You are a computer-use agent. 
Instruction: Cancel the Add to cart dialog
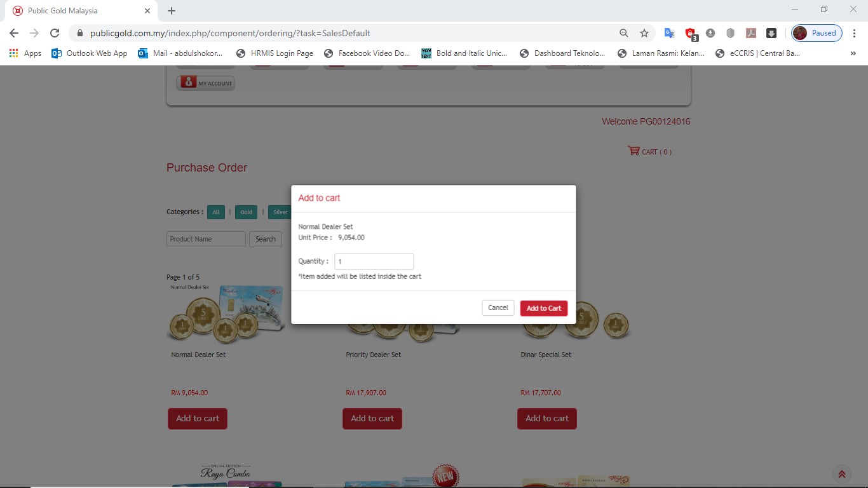pos(498,308)
